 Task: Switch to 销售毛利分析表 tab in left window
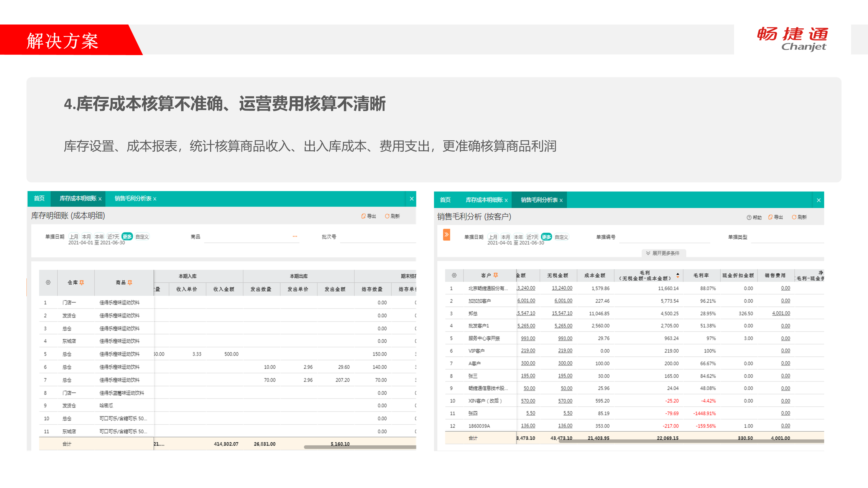click(x=133, y=199)
